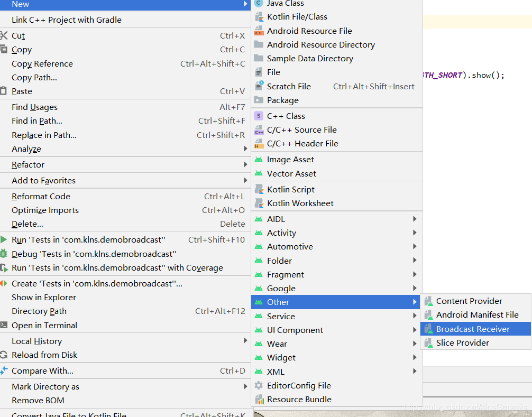
Task: Click the Slice Provider icon
Action: click(x=428, y=343)
